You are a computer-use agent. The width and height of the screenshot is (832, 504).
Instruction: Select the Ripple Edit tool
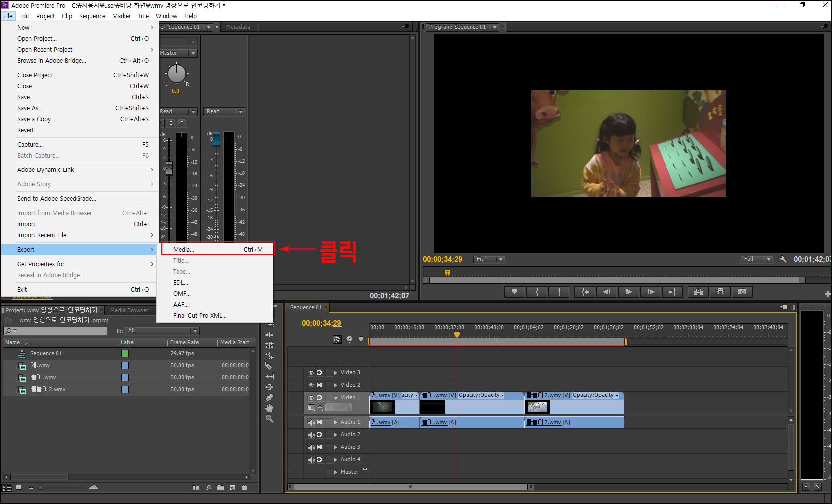pos(269,335)
